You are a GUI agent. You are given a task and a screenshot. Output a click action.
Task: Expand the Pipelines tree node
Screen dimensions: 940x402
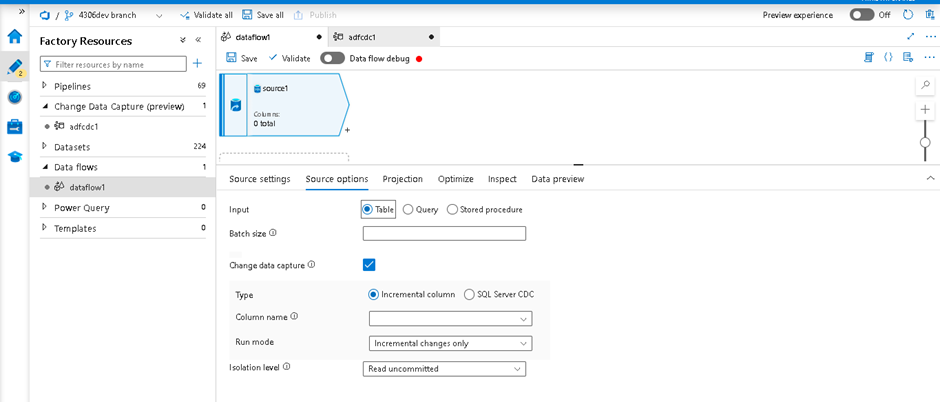tap(44, 86)
